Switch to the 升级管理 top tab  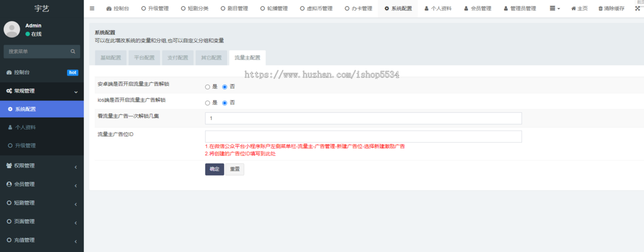click(x=155, y=9)
